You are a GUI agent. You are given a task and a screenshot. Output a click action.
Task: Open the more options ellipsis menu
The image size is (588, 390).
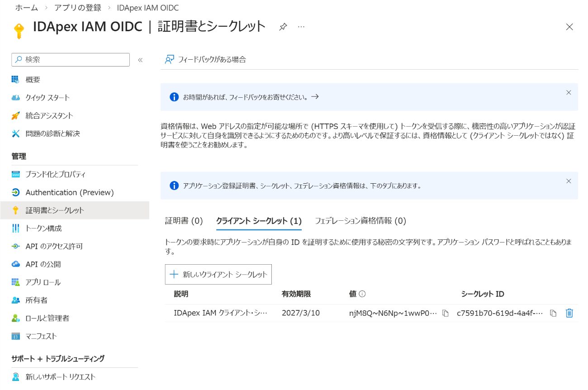(301, 27)
